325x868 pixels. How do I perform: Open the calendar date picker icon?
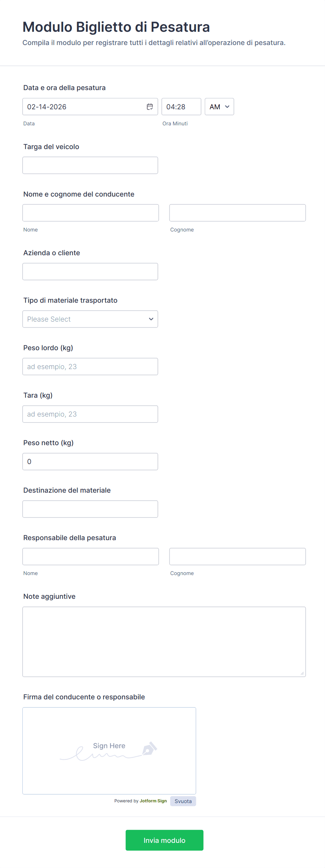(150, 107)
